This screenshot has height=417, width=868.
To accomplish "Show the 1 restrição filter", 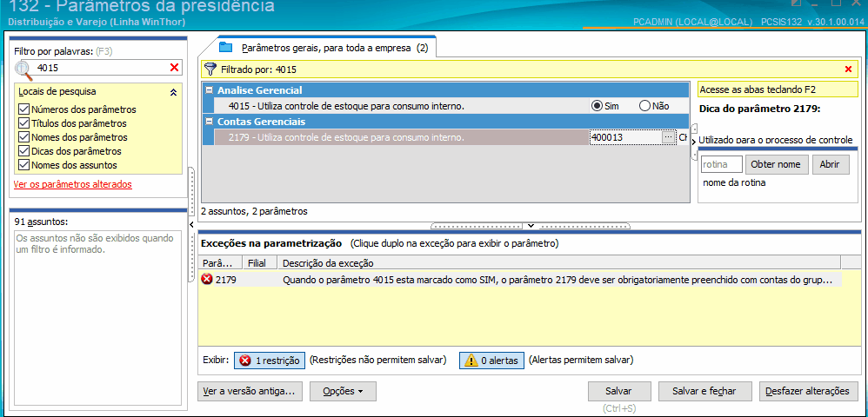I will (x=270, y=361).
